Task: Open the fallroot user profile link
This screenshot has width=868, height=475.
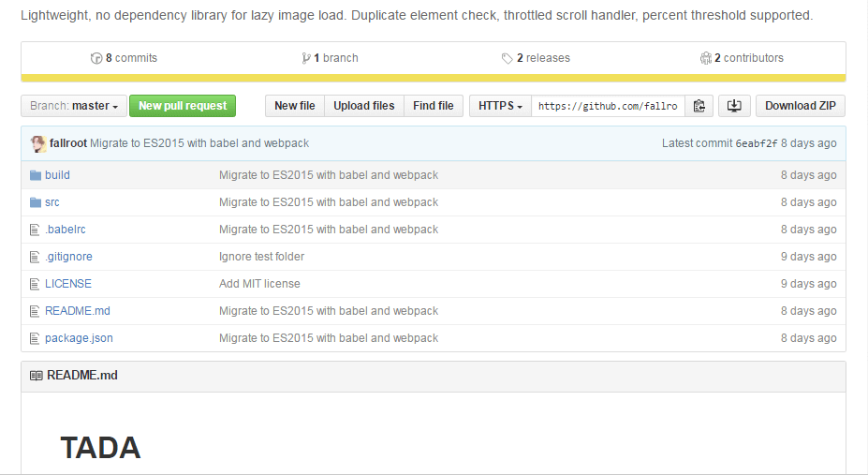Action: tap(68, 143)
